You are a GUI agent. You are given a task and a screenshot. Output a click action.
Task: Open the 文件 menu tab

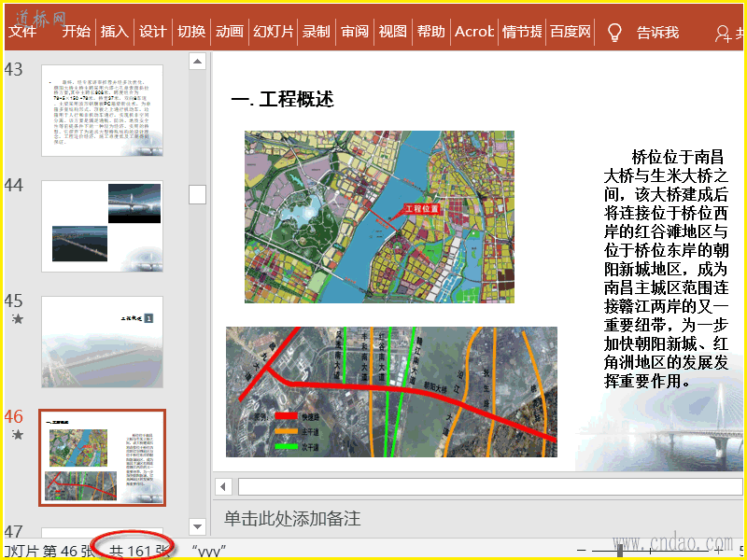22,32
